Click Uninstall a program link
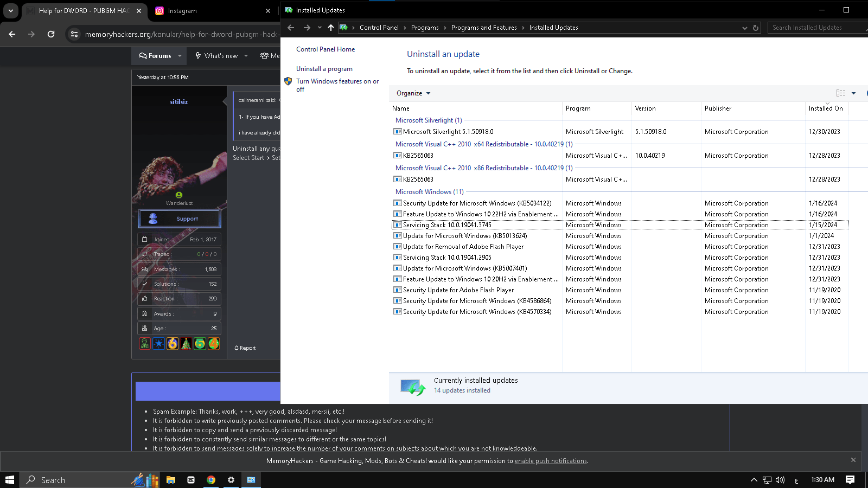Screen dimensions: 868x488 (x=324, y=69)
